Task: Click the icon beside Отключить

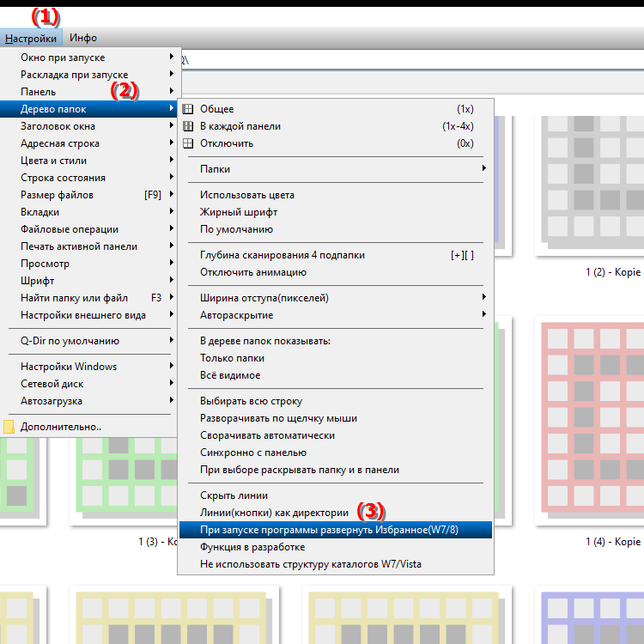Action: click(189, 143)
